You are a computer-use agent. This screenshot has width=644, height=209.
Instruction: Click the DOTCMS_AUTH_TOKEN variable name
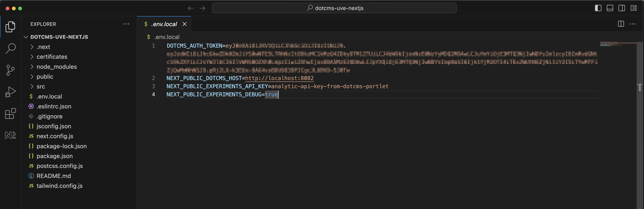click(194, 46)
